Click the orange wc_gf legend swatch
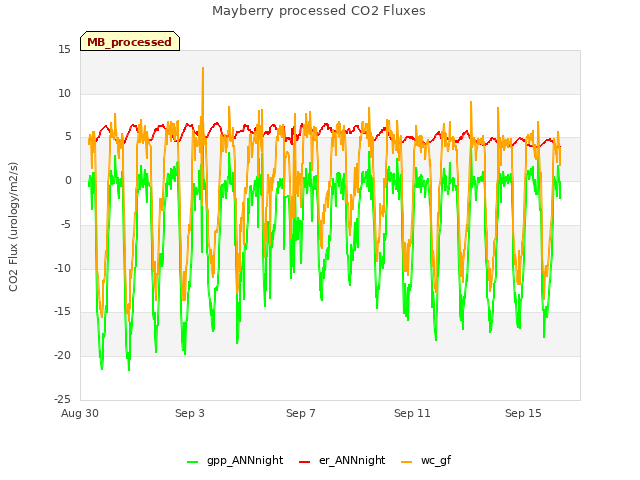The width and height of the screenshot is (640, 480). 407,462
